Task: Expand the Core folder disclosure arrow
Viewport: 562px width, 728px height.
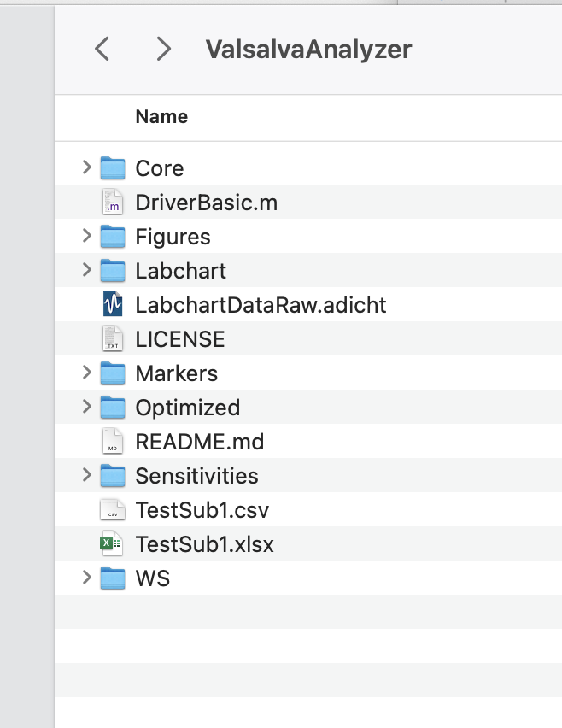Action: pos(86,167)
